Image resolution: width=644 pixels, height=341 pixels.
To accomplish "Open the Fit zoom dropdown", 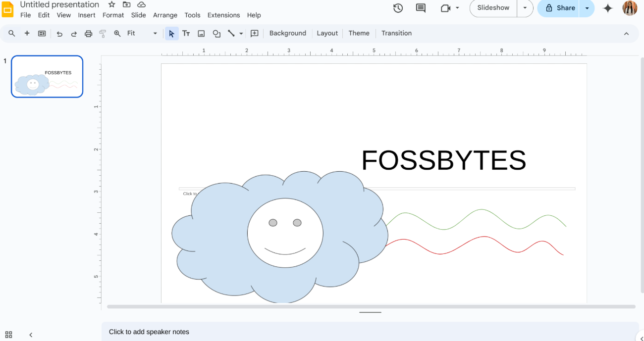I will (x=154, y=33).
